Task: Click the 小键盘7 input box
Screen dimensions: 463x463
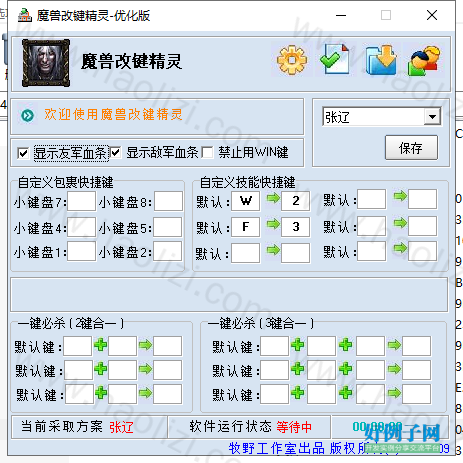Action: coord(81,201)
